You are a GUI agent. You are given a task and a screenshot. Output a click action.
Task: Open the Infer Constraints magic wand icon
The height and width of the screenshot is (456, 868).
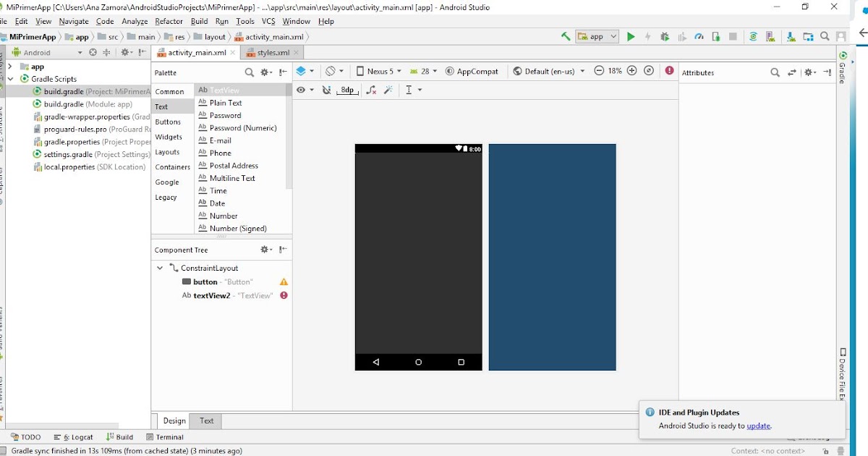pyautogui.click(x=388, y=90)
